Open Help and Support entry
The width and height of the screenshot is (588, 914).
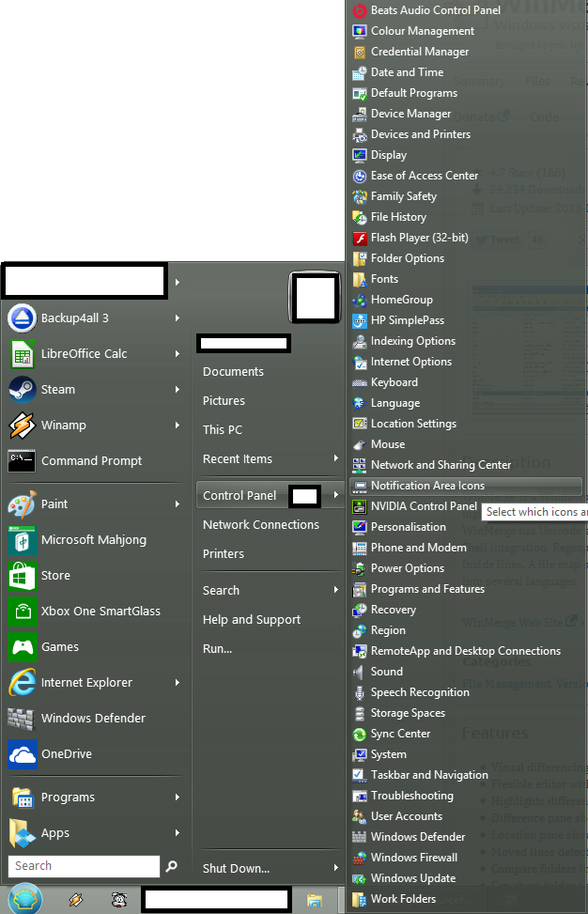(x=252, y=620)
